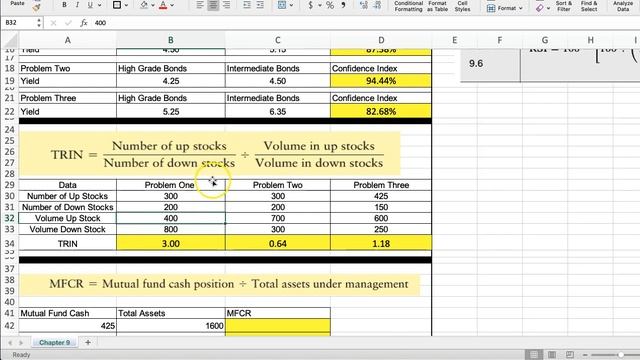The height and width of the screenshot is (360, 640).
Task: Click the next sheet arrow
Action: 21,343
